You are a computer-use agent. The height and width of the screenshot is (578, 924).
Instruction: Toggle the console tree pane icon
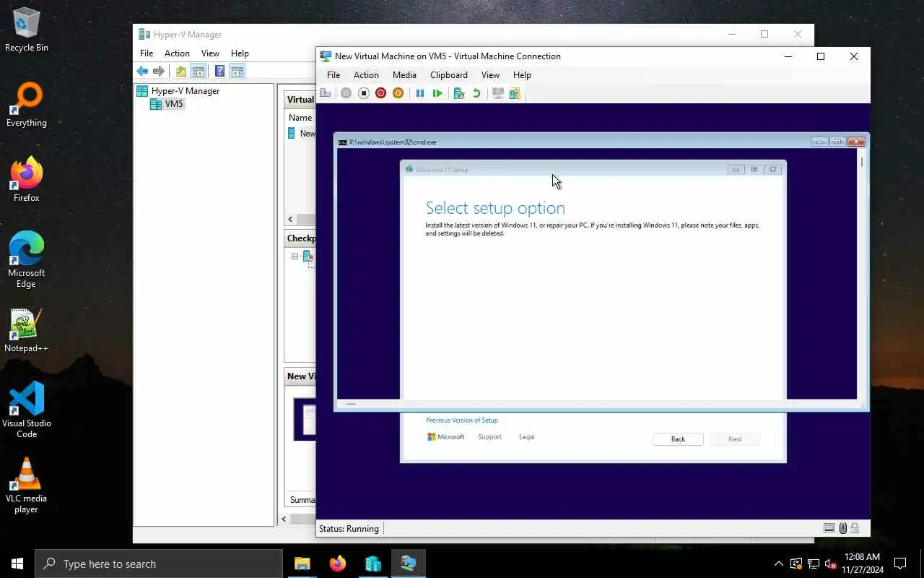pyautogui.click(x=198, y=71)
